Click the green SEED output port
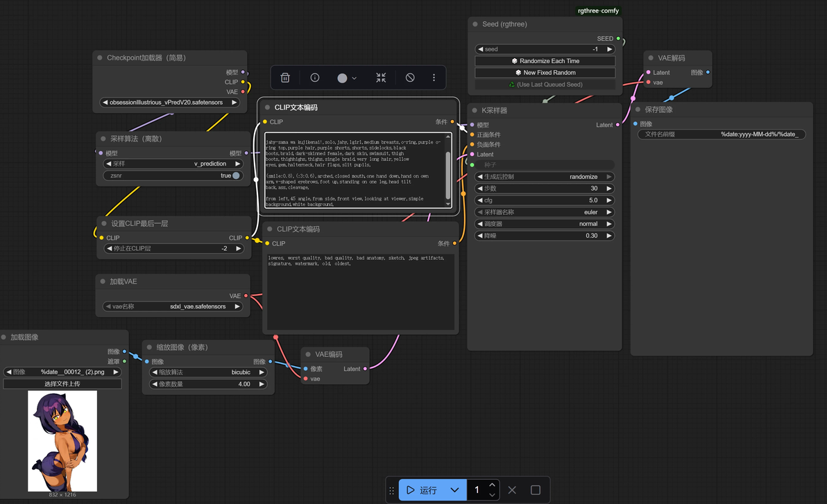 click(618, 39)
